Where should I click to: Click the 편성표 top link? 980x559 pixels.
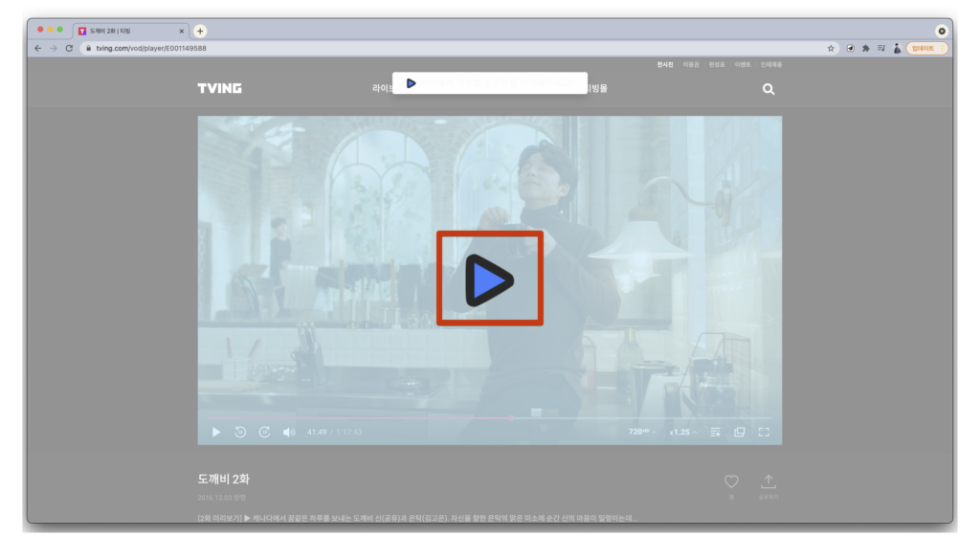(716, 64)
